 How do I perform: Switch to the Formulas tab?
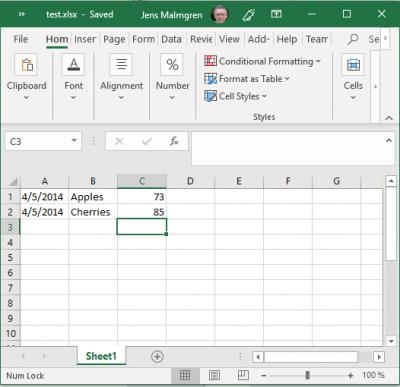pyautogui.click(x=143, y=39)
